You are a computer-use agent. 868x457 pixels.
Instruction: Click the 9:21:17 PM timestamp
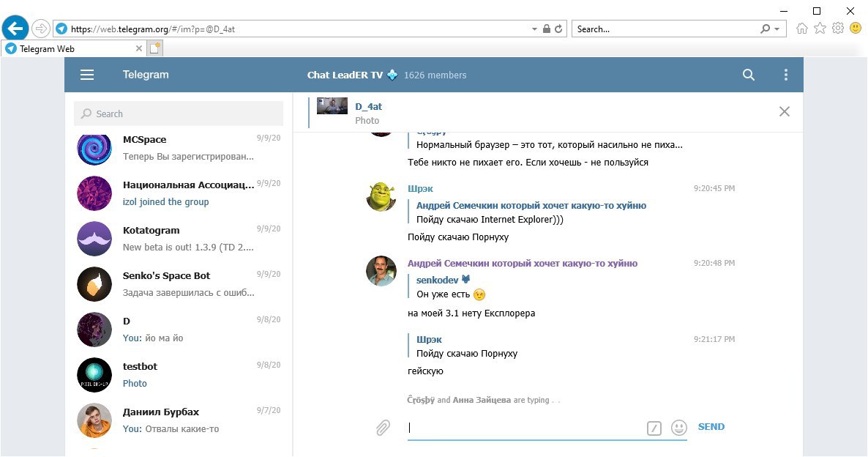click(x=714, y=339)
